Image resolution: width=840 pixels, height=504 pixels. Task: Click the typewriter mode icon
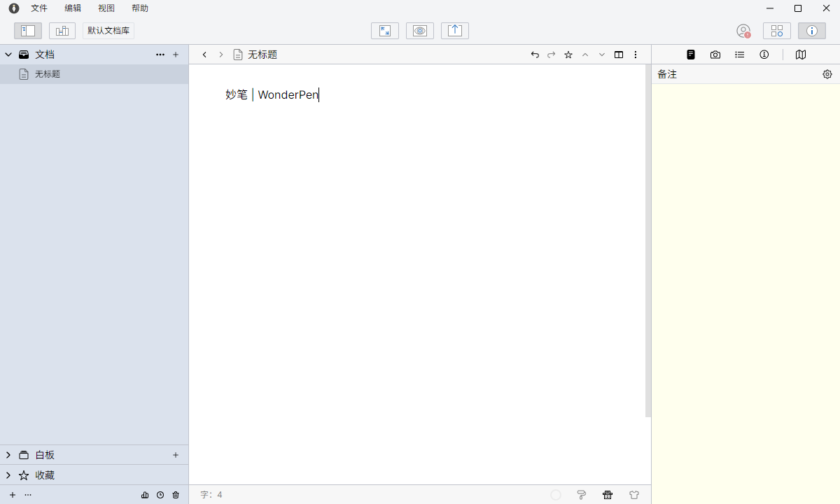(x=608, y=495)
